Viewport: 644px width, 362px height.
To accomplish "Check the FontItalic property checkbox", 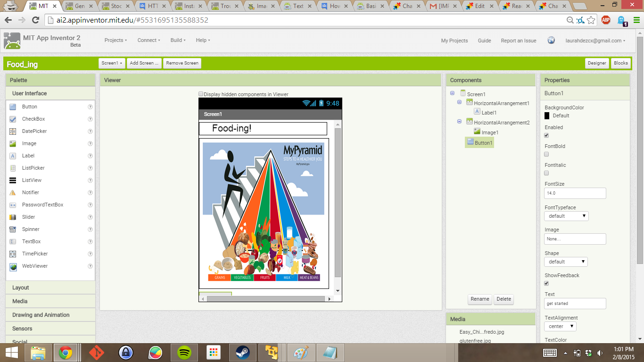I will point(547,173).
